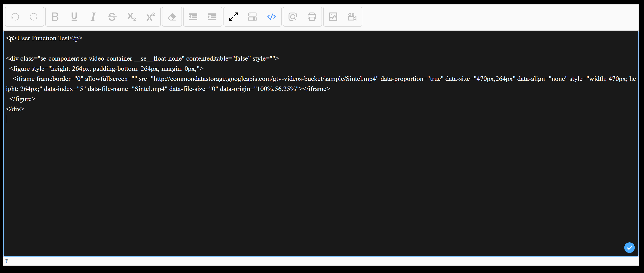This screenshot has height=273, width=644.
Task: Toggle the Show Blocks view
Action: [252, 17]
